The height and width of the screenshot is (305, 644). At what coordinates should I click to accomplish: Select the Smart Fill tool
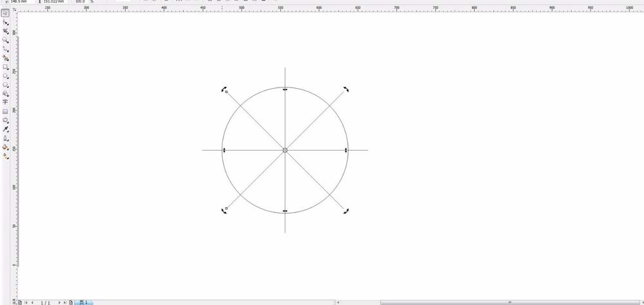(5, 58)
